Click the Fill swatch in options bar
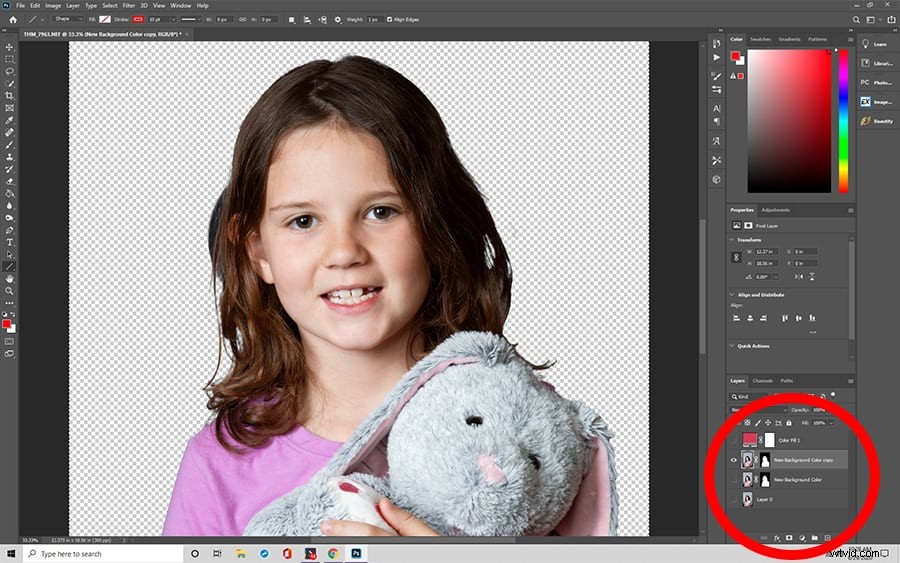 104,20
